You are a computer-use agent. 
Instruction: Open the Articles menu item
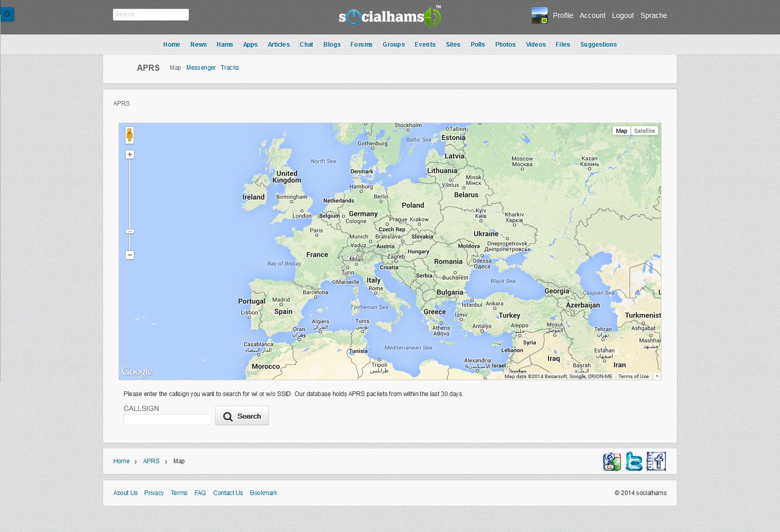coord(279,45)
